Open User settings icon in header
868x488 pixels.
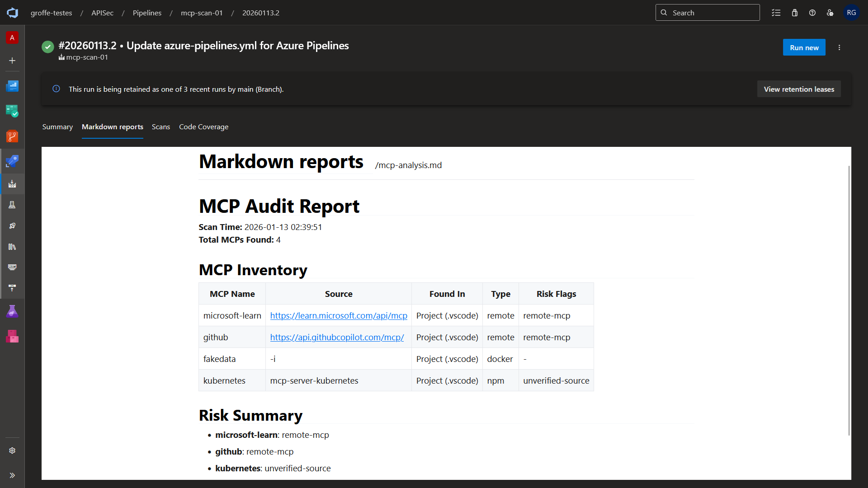coord(830,13)
